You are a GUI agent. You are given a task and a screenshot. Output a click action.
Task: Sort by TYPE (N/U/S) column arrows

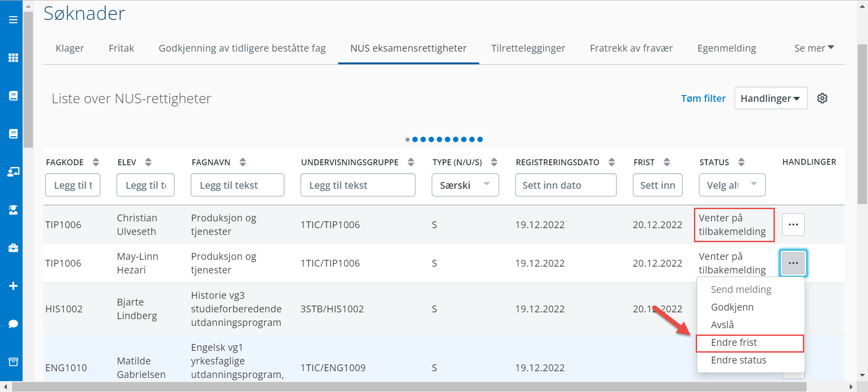click(x=494, y=162)
